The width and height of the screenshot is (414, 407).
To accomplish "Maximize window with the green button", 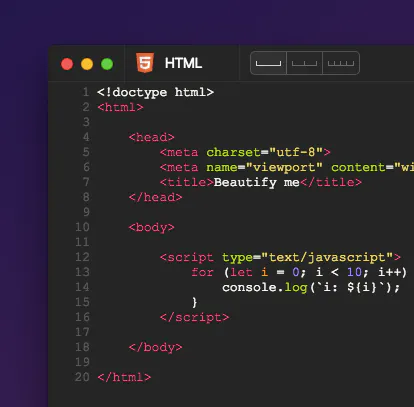I will click(x=107, y=64).
